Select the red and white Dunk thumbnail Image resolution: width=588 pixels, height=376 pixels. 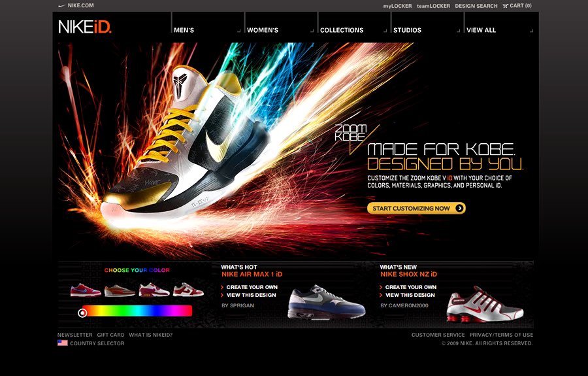pos(188,290)
